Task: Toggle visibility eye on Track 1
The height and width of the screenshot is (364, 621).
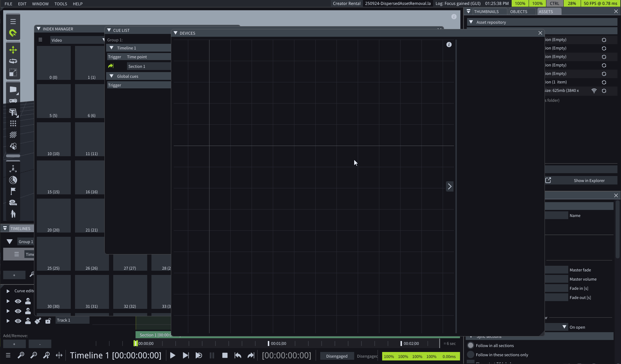Action: (18, 321)
